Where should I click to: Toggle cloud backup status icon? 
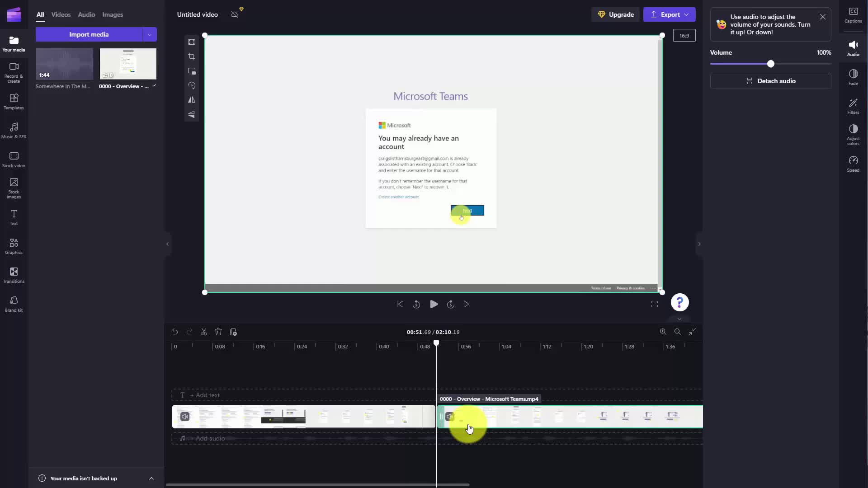click(x=235, y=14)
